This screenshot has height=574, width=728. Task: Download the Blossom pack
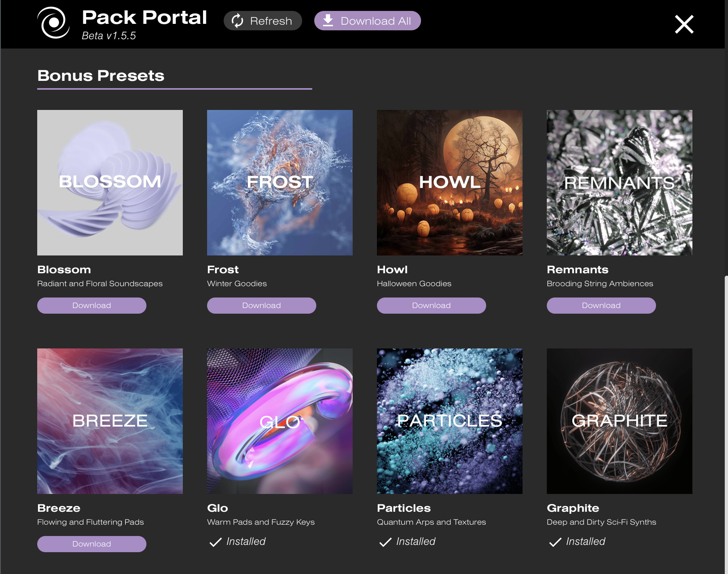click(x=92, y=306)
